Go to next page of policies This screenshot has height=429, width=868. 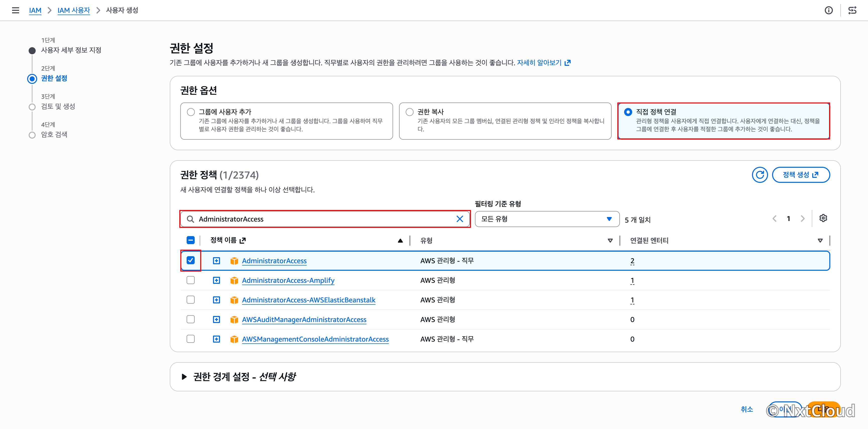tap(803, 219)
